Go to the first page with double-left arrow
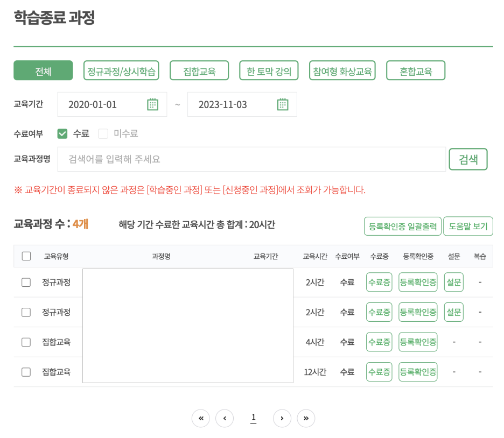This screenshot has width=504, height=438. pyautogui.click(x=201, y=418)
